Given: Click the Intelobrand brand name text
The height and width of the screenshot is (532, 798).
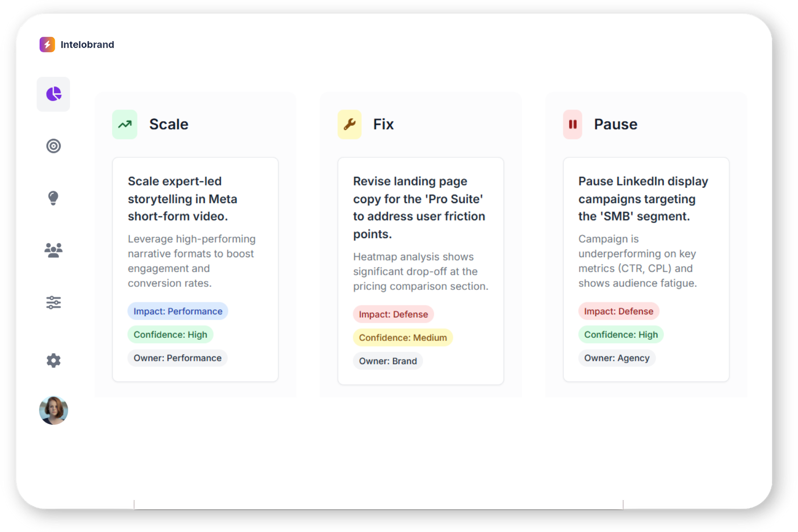Looking at the screenshot, I should pyautogui.click(x=87, y=45).
